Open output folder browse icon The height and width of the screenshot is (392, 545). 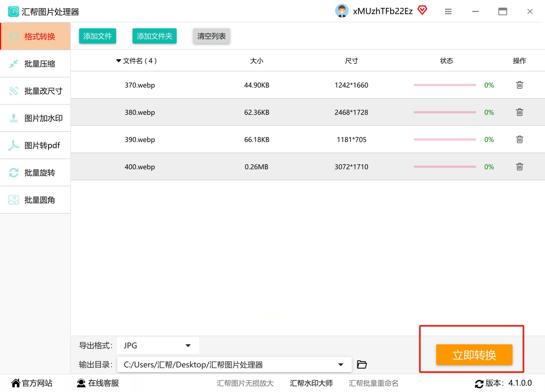point(362,364)
